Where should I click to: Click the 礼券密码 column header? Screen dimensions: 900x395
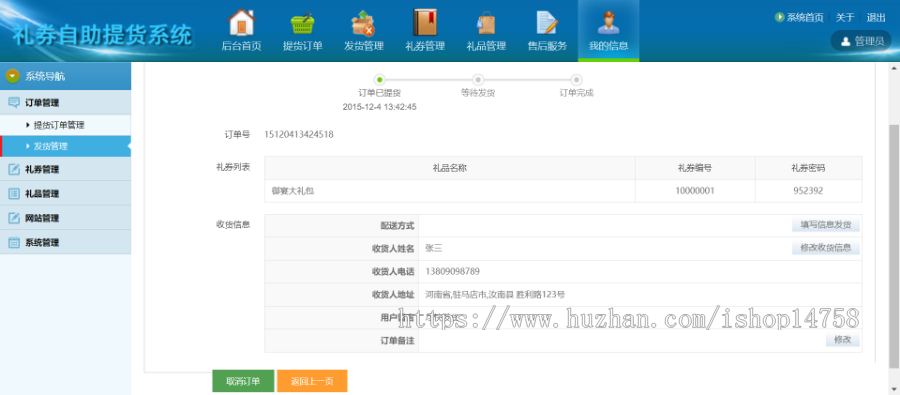(x=808, y=168)
